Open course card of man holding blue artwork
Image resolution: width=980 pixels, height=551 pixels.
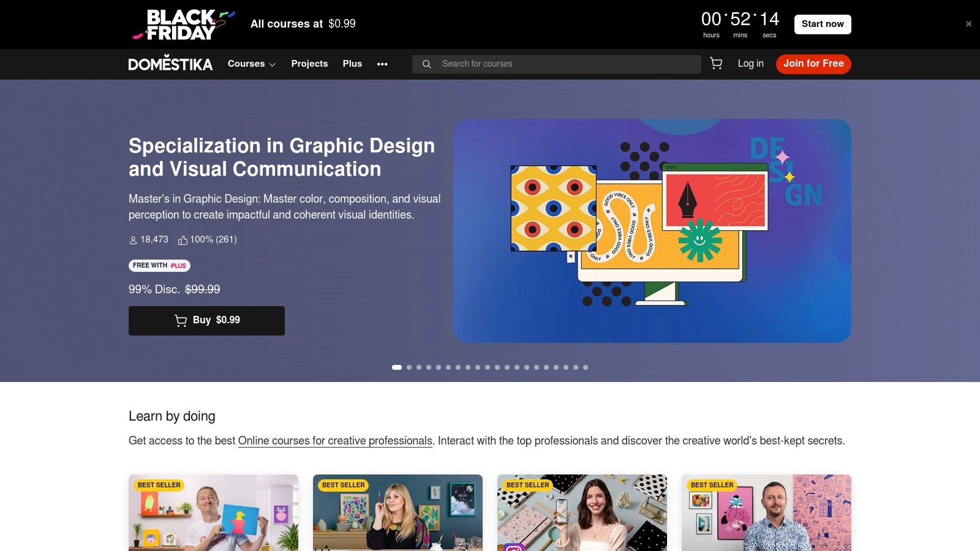[213, 513]
